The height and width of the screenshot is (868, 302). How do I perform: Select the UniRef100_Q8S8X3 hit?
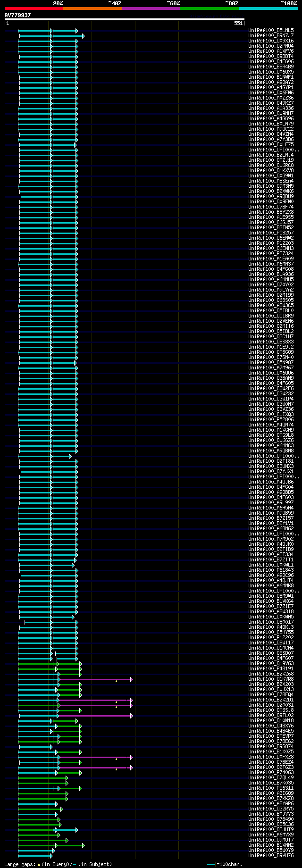[271, 342]
